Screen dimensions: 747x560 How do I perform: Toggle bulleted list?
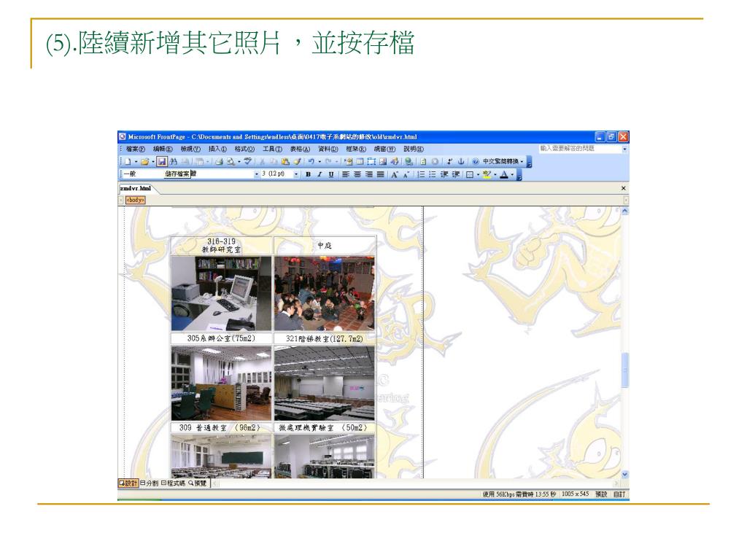click(433, 174)
